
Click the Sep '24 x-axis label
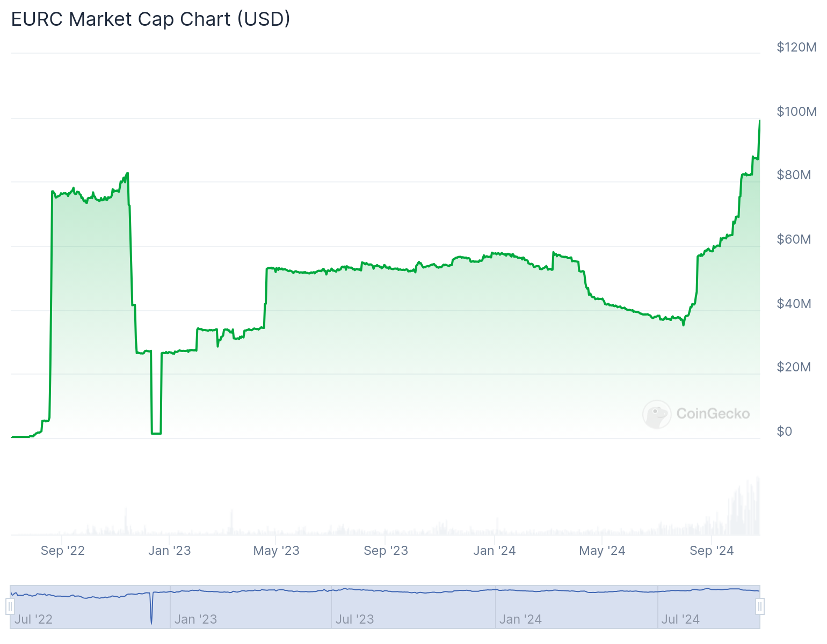(x=712, y=551)
